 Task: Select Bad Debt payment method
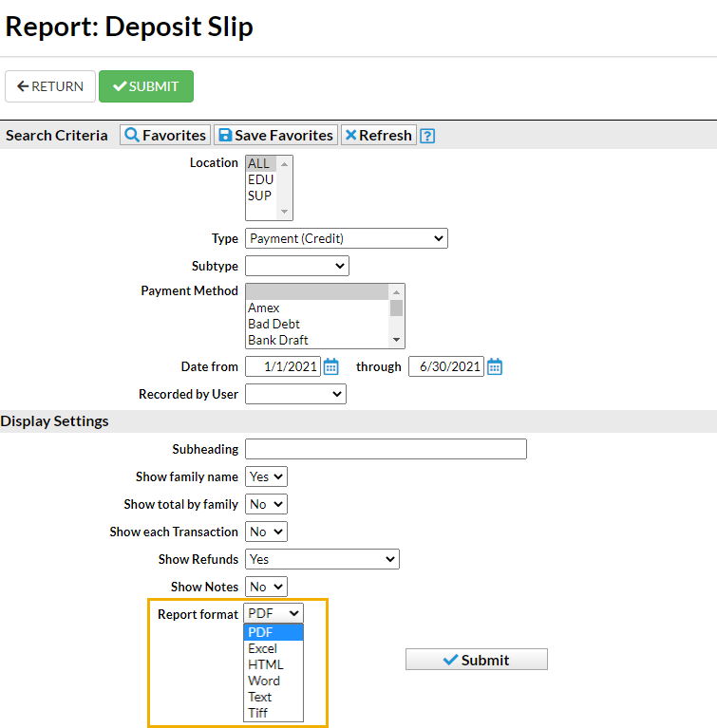coord(317,324)
